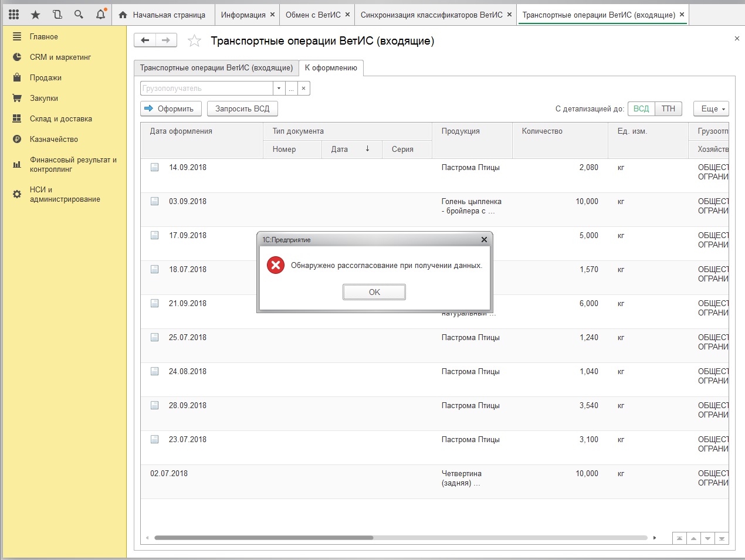Viewport: 745px width, 560px height.
Task: Click the Закупки cart icon
Action: click(17, 98)
